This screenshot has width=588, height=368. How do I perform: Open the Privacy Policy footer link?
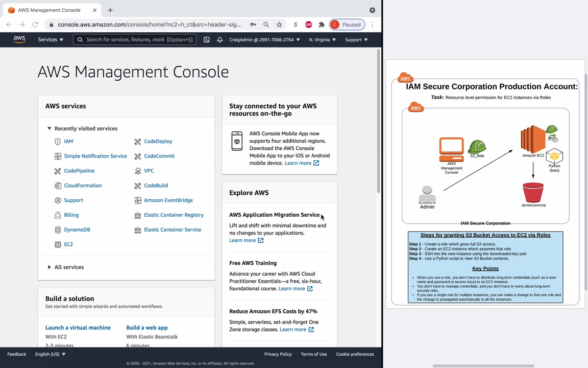pyautogui.click(x=278, y=354)
